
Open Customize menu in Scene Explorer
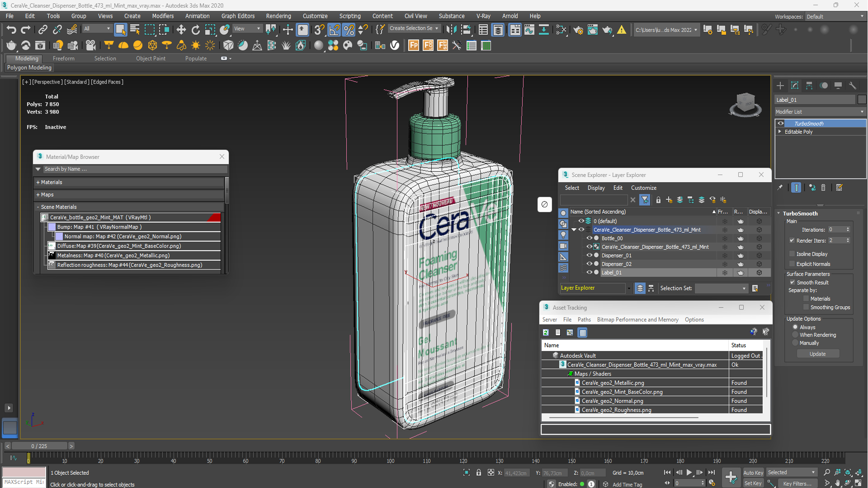tap(643, 188)
